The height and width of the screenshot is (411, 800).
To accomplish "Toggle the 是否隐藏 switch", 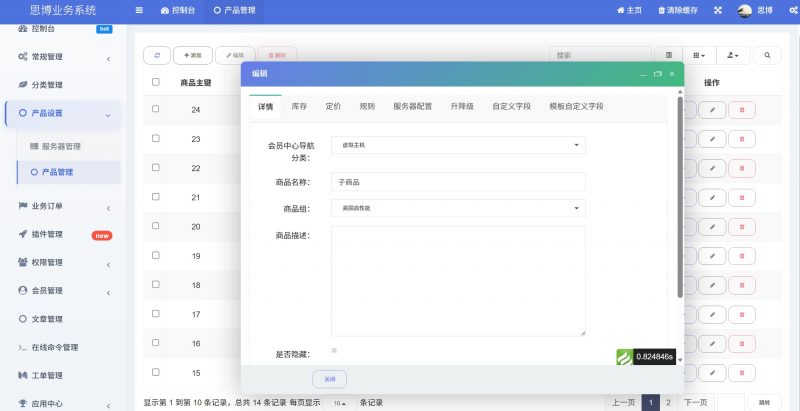I will tap(334, 351).
